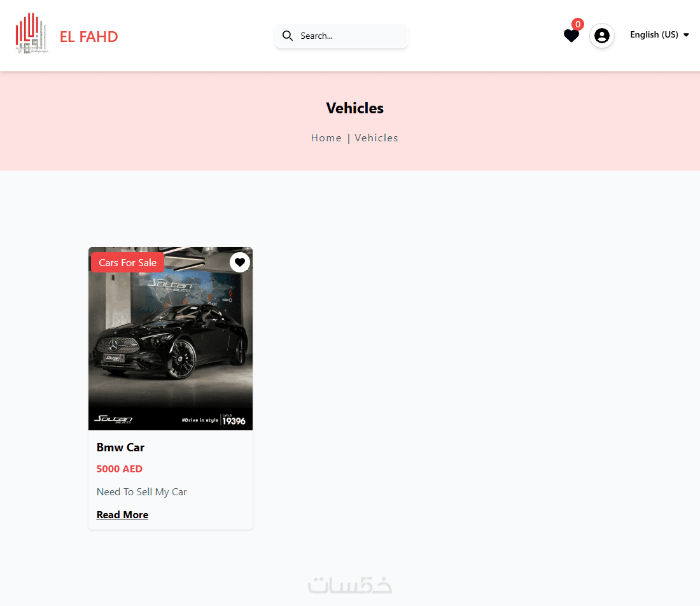Viewport: 700px width, 606px height.
Task: Click the El Fahd logo image
Action: [x=31, y=34]
